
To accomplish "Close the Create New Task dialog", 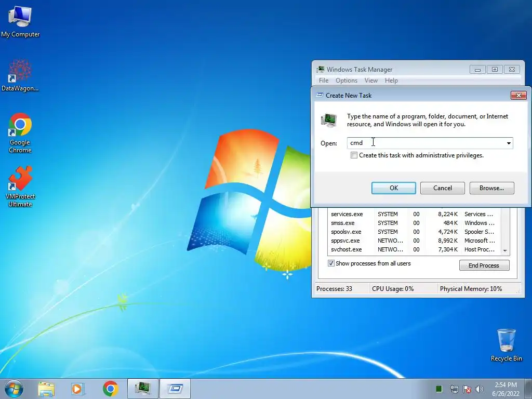I will pyautogui.click(x=518, y=96).
